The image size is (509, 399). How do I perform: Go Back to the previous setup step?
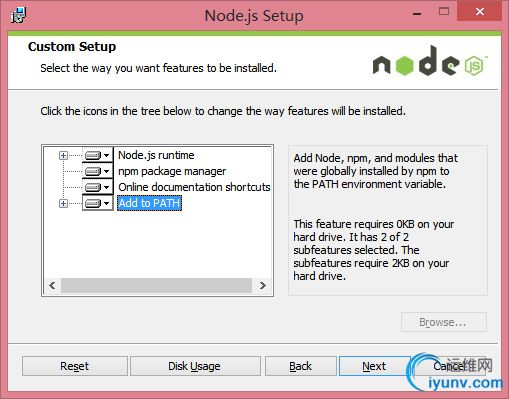pyautogui.click(x=301, y=366)
